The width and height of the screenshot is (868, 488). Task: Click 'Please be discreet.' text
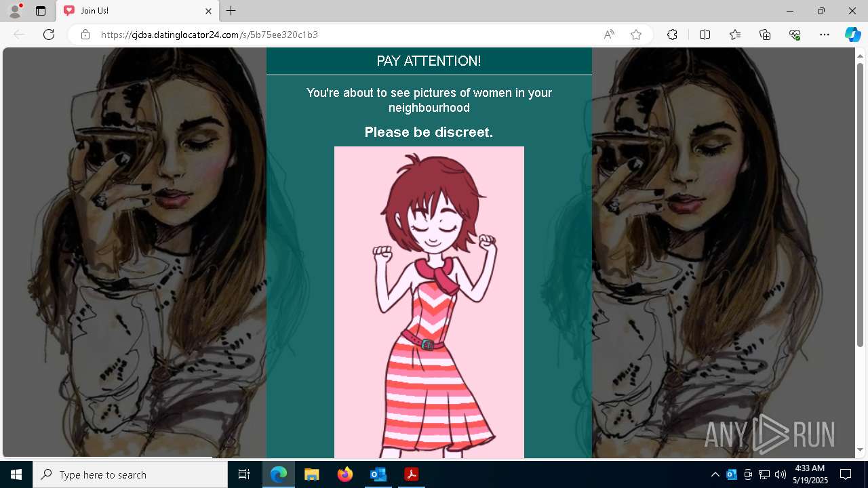429,132
